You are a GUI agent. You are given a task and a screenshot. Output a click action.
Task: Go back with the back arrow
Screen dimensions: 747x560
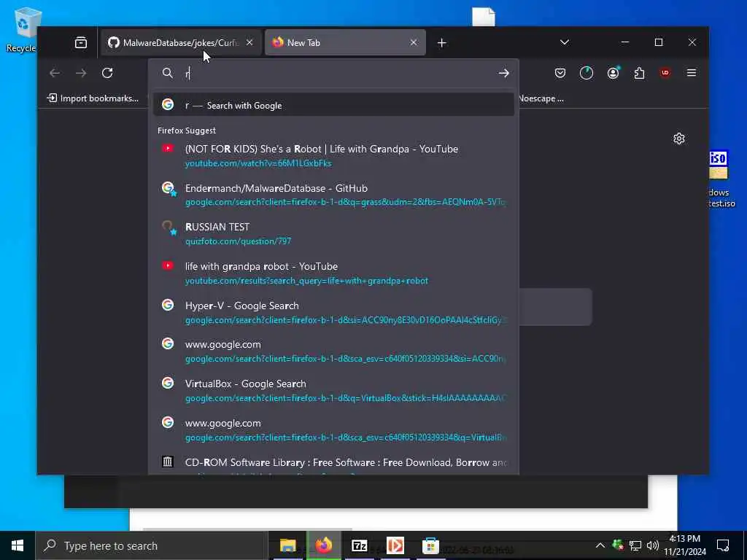coord(55,73)
